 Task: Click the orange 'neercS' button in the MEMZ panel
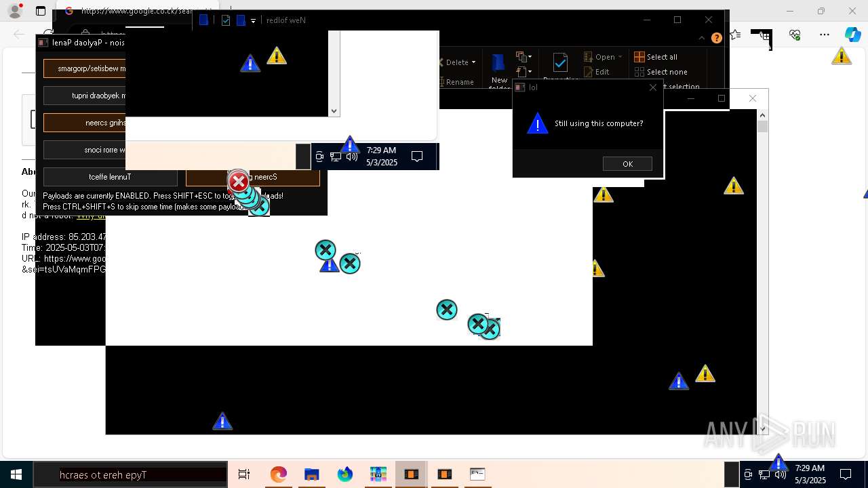[253, 177]
